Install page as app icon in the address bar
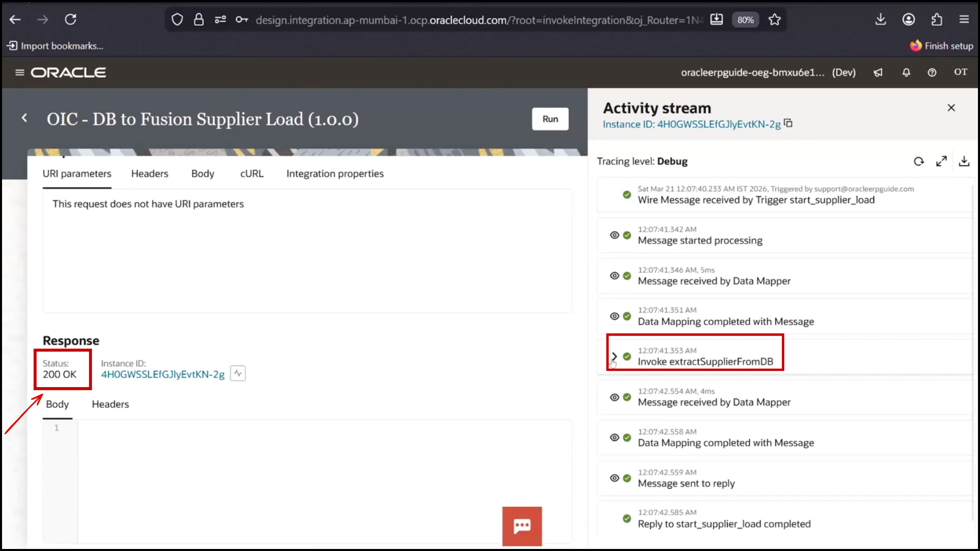Viewport: 980px width, 551px height. [x=717, y=20]
